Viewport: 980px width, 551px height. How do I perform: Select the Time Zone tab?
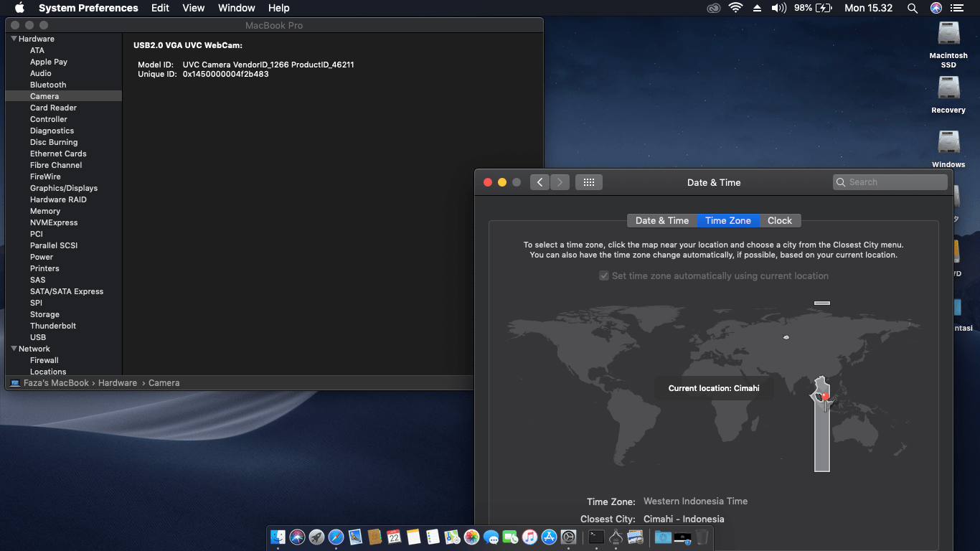pyautogui.click(x=728, y=221)
